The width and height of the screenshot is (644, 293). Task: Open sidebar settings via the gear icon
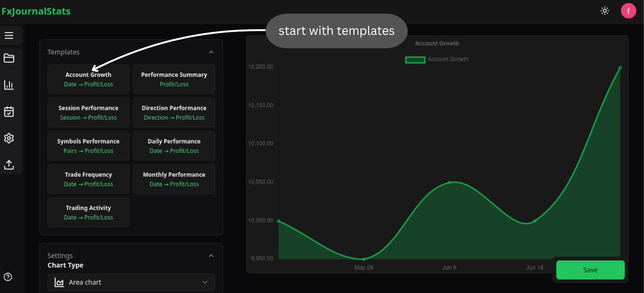(8, 138)
